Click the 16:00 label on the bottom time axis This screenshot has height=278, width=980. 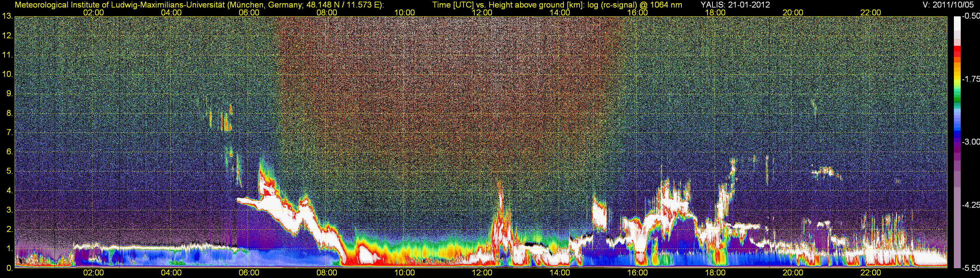[638, 273]
